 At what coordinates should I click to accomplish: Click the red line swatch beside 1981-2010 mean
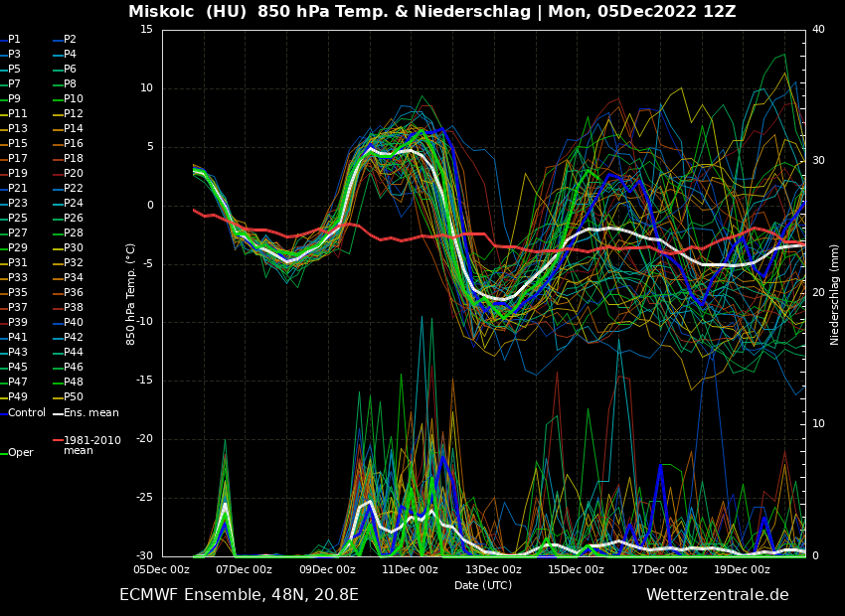click(x=58, y=440)
